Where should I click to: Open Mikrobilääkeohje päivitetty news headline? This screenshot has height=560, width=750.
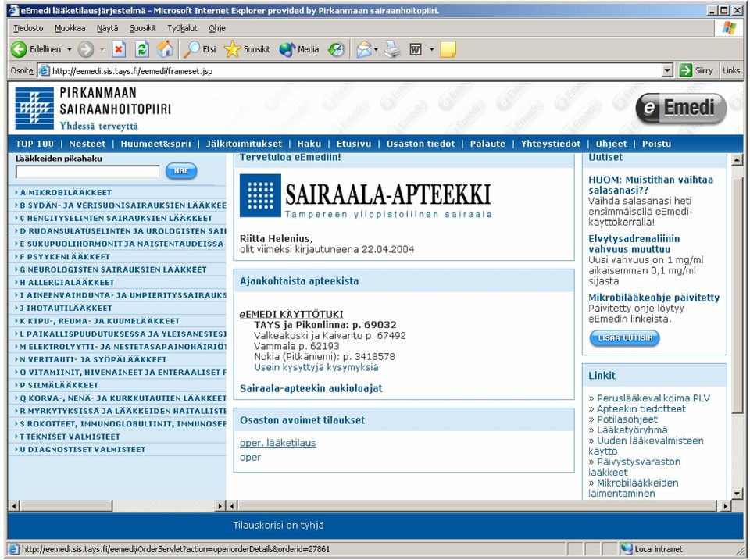pyautogui.click(x=654, y=298)
